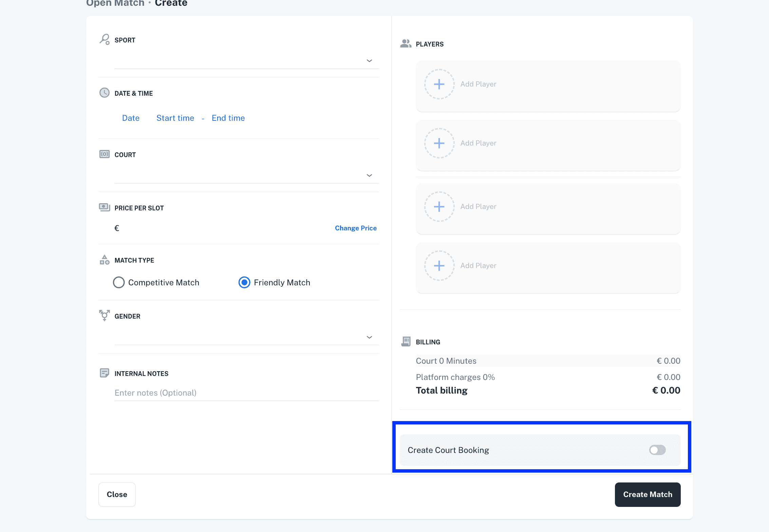769x532 pixels.
Task: Click the Players group icon
Action: pyautogui.click(x=406, y=43)
